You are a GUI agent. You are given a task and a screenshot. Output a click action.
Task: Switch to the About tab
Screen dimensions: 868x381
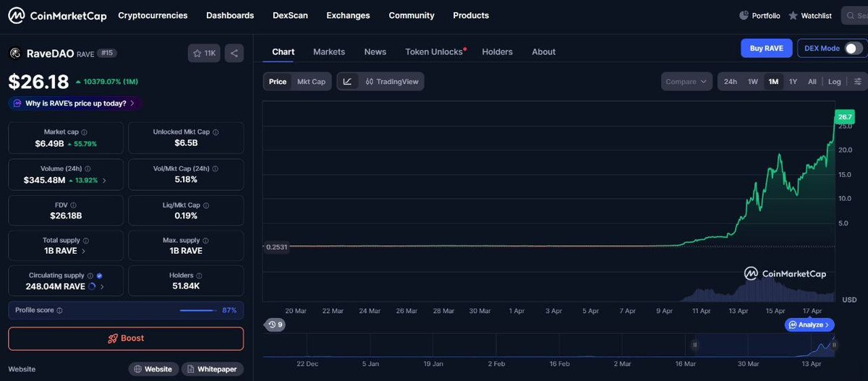pyautogui.click(x=544, y=52)
